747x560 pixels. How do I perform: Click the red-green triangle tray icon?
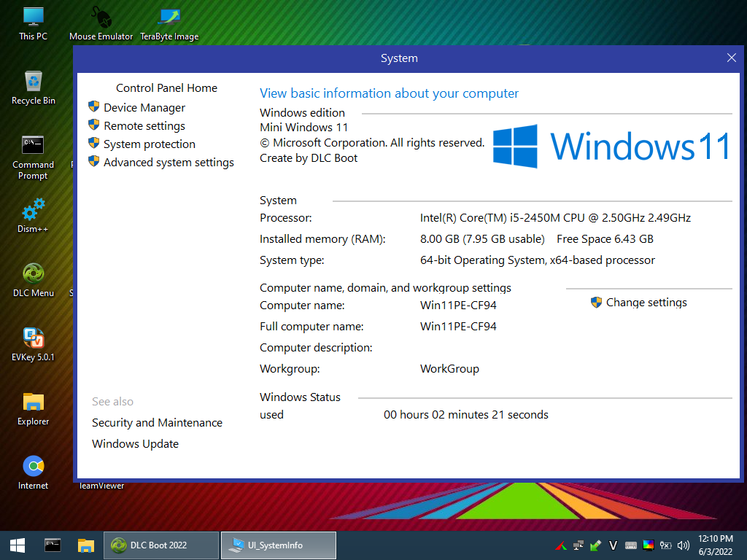[561, 545]
